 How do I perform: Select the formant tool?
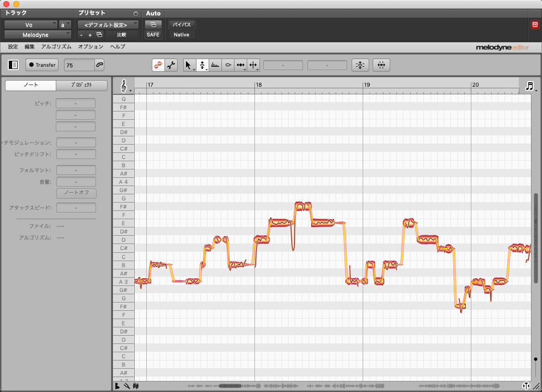pyautogui.click(x=215, y=65)
